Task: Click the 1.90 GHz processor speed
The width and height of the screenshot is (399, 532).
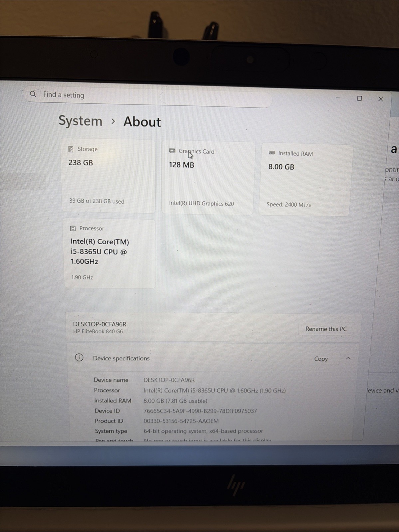Action: tap(82, 277)
